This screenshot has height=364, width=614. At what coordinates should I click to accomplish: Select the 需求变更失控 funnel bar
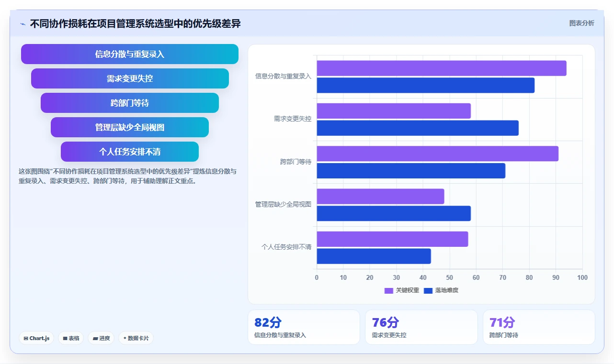tap(130, 78)
